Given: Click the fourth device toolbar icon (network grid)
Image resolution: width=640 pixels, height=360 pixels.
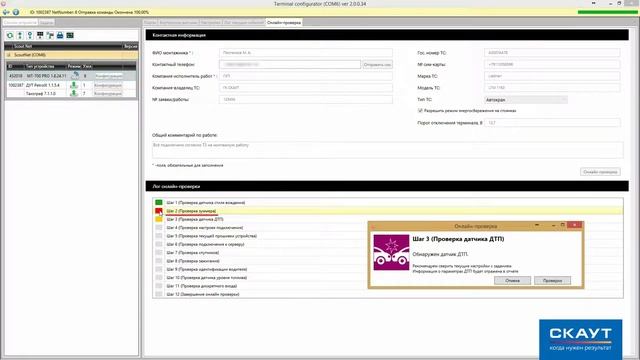Looking at the screenshot, I should (x=40, y=36).
